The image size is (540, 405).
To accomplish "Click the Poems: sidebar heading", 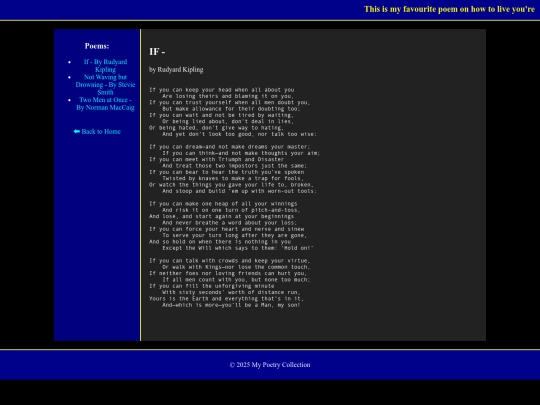I will coord(97,46).
